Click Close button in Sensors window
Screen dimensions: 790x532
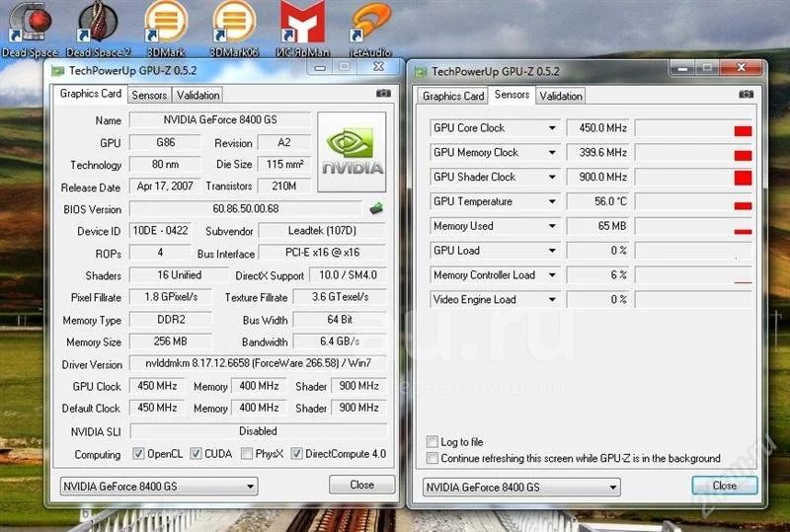725,486
